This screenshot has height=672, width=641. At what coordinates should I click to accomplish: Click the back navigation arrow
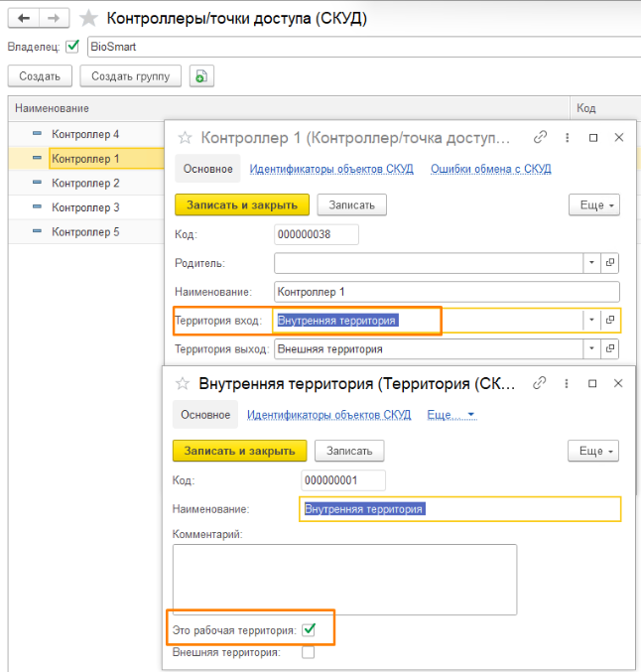click(x=24, y=18)
